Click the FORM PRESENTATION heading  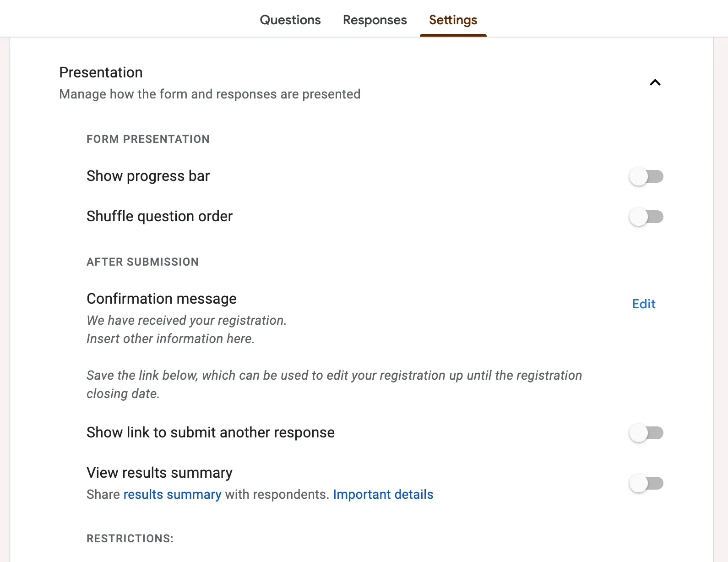(148, 139)
